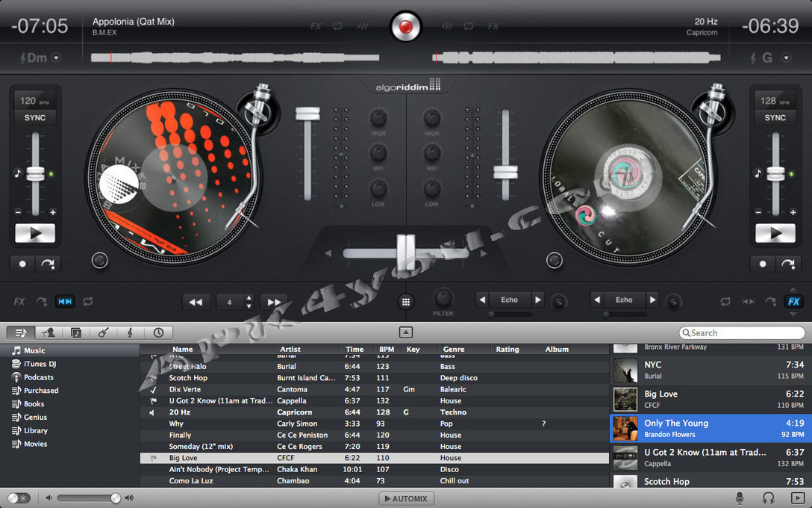The height and width of the screenshot is (508, 812).
Task: Open the microphone input icon
Action: tap(740, 498)
